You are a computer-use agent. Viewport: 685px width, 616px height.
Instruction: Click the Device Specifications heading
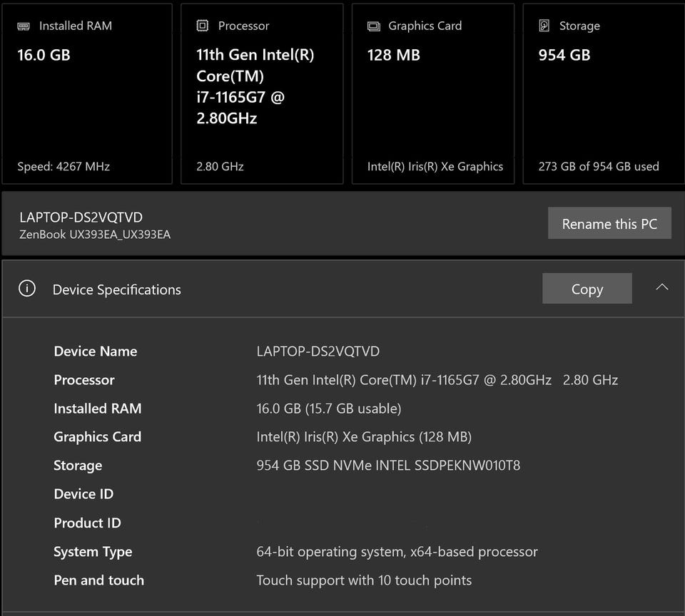[116, 289]
